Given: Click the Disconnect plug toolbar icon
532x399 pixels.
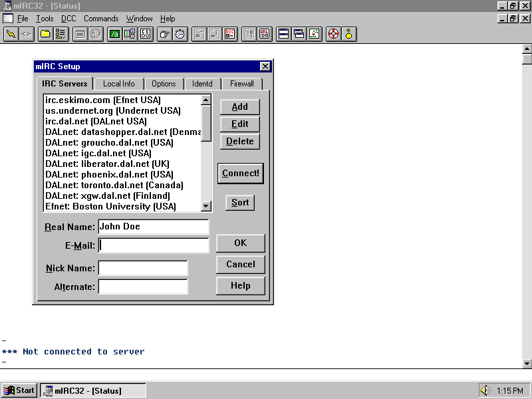Looking at the screenshot, I should point(27,35).
